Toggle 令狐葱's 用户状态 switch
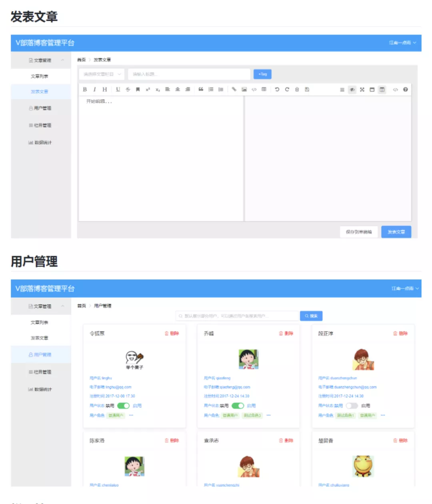This screenshot has width=432, height=504. point(124,405)
